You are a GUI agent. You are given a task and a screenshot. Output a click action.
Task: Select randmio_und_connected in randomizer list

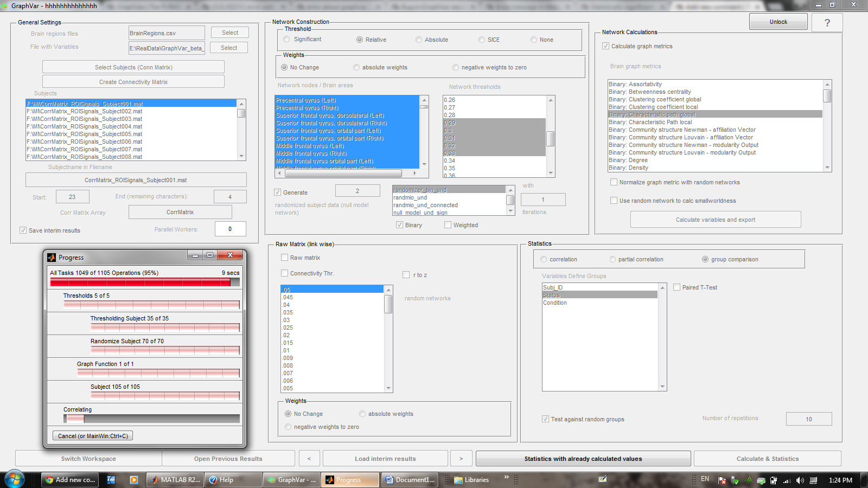click(x=449, y=205)
